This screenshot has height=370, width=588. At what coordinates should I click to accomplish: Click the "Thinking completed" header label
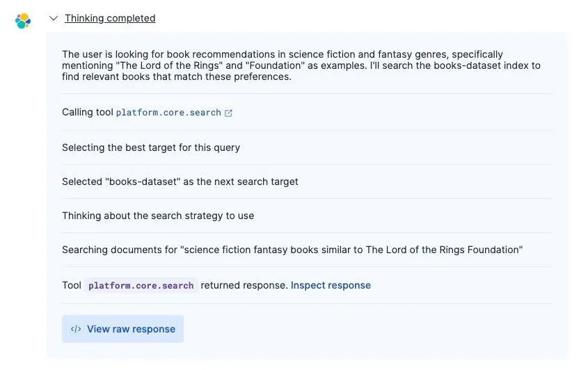pos(110,19)
